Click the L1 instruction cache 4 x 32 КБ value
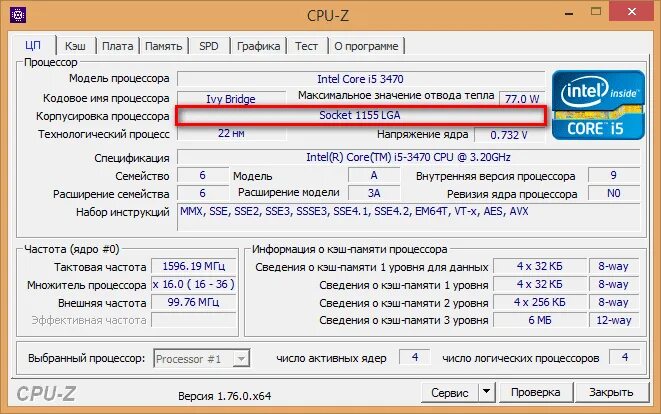Image resolution: width=661 pixels, height=414 pixels. [540, 284]
